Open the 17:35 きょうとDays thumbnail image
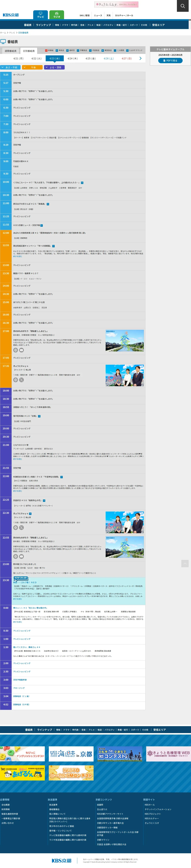191x868 pixels. tap(125, 375)
